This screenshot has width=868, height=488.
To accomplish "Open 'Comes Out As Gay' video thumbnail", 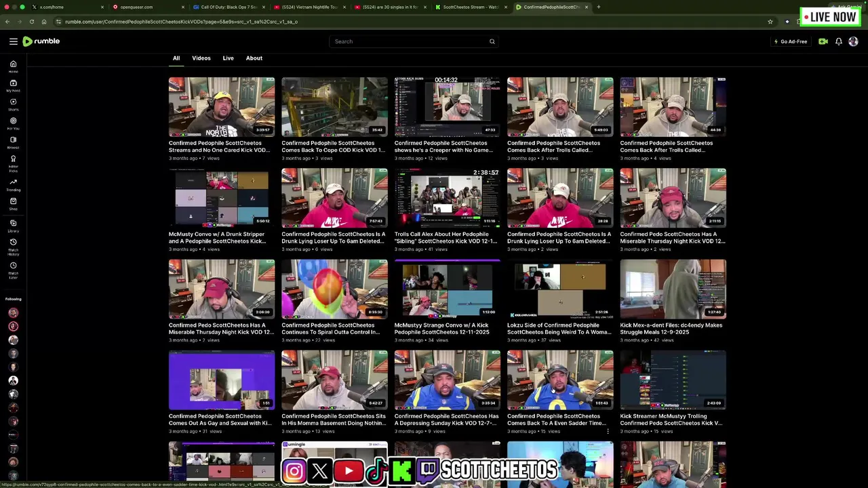I will (x=222, y=380).
